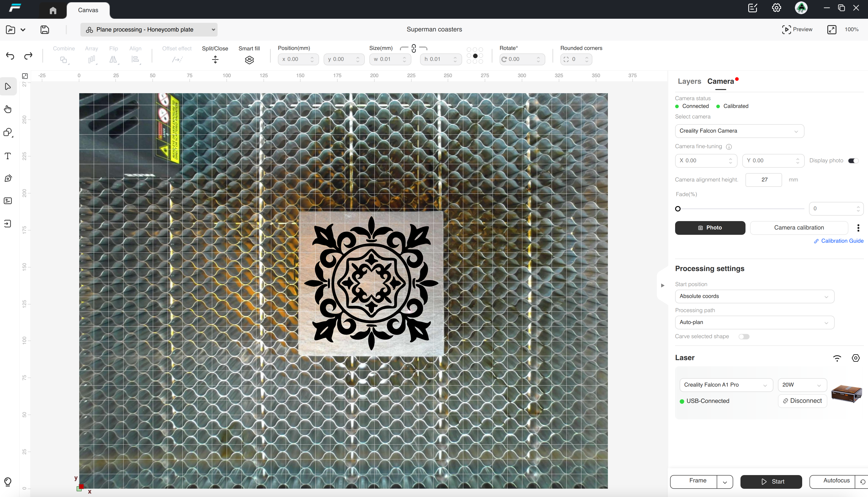Open the laser settings hexagon icon

coord(855,358)
